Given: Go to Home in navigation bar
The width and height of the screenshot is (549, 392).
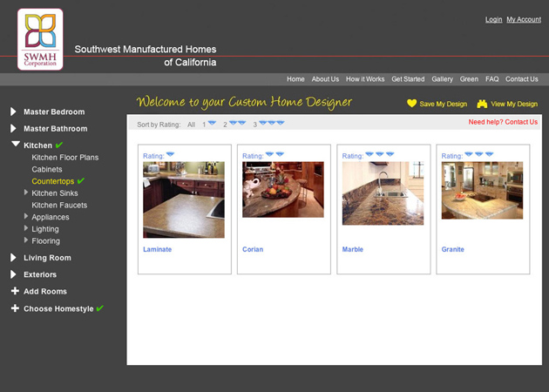Looking at the screenshot, I should [x=295, y=79].
